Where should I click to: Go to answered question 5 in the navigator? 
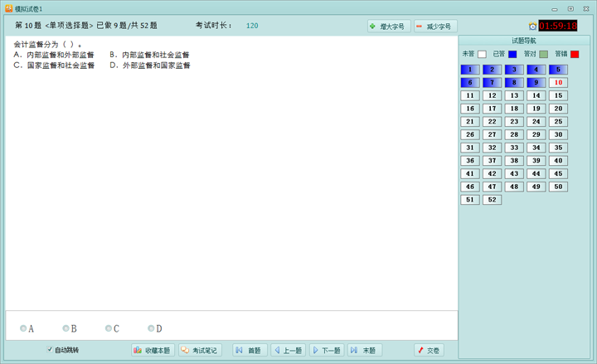[558, 70]
